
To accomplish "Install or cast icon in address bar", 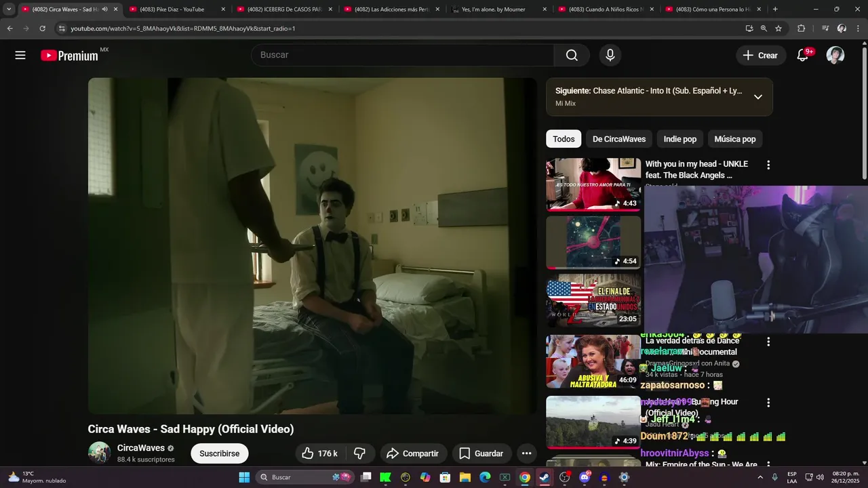I will pyautogui.click(x=749, y=28).
